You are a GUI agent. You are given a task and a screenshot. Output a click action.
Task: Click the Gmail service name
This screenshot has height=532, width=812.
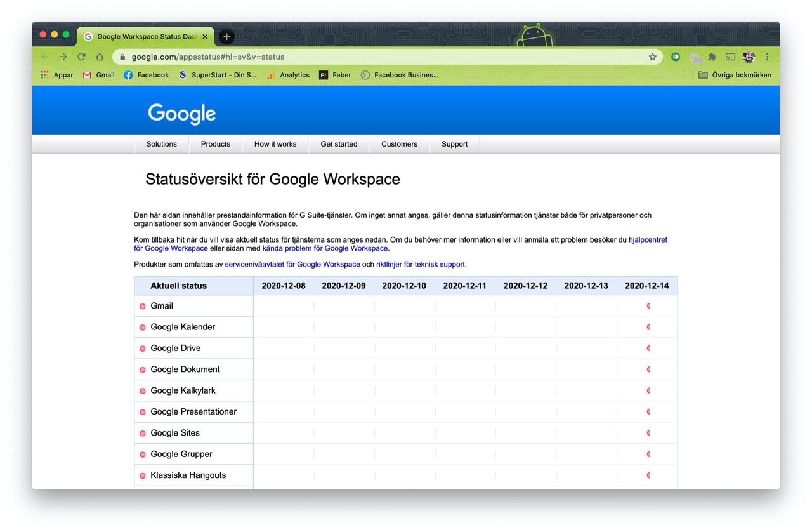[x=162, y=306]
